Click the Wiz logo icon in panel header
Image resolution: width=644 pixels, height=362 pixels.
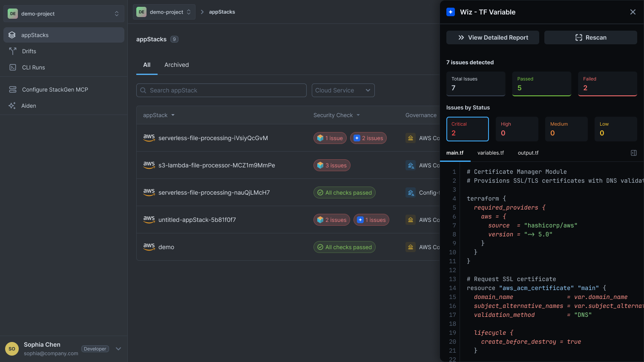[451, 12]
